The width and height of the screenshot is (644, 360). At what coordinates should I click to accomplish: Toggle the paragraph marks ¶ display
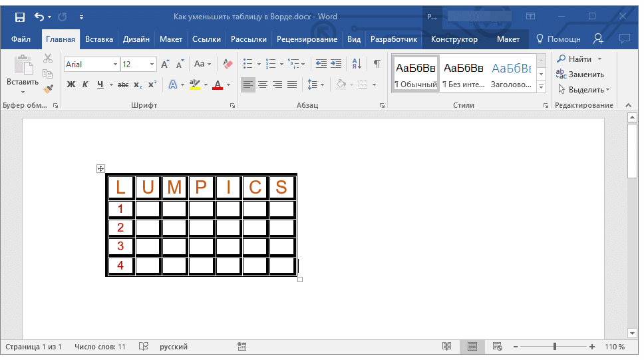coord(377,64)
